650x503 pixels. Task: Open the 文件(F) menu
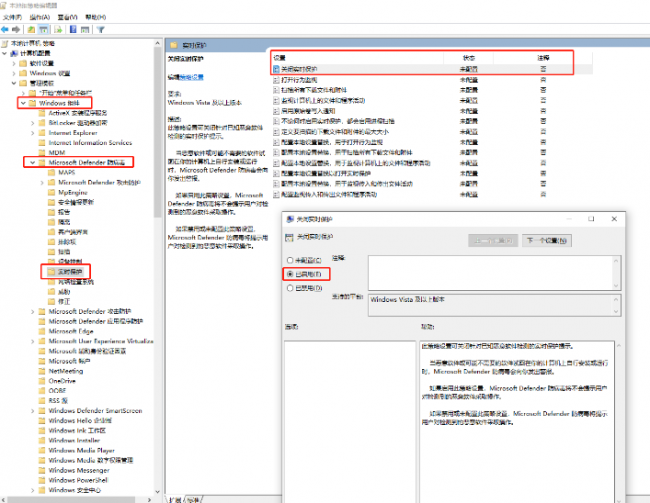tap(12, 17)
